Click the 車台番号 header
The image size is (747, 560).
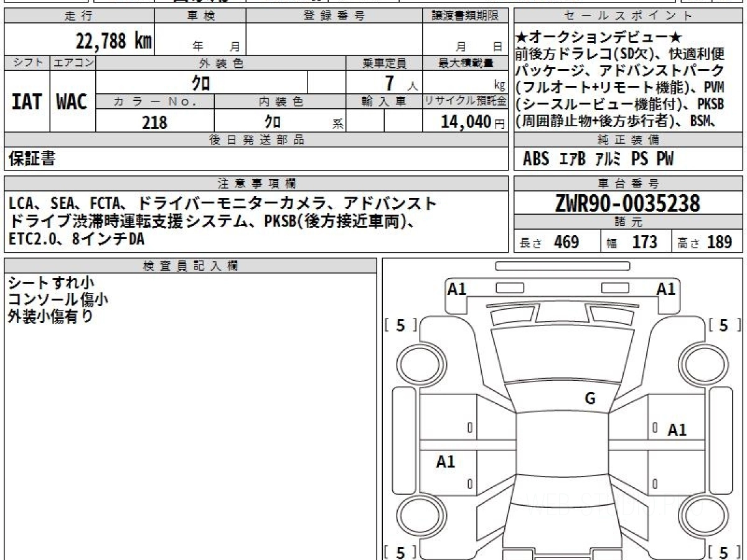tap(629, 184)
